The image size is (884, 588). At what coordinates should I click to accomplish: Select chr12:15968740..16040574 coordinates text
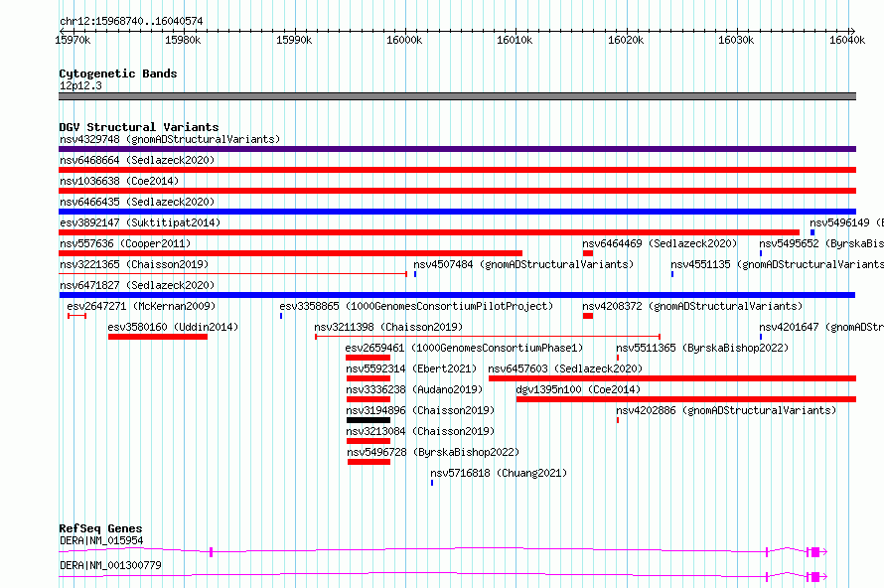[x=131, y=21]
